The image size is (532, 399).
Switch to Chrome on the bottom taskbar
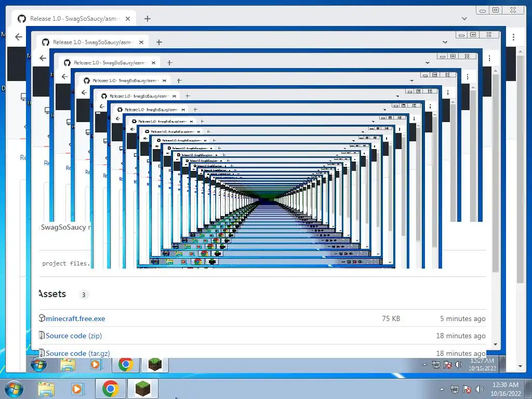[110, 389]
